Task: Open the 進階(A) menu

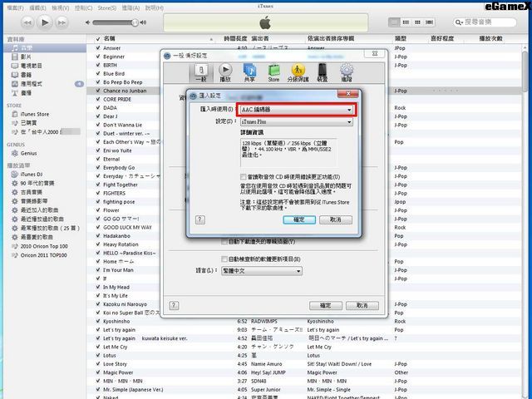Action: point(131,7)
